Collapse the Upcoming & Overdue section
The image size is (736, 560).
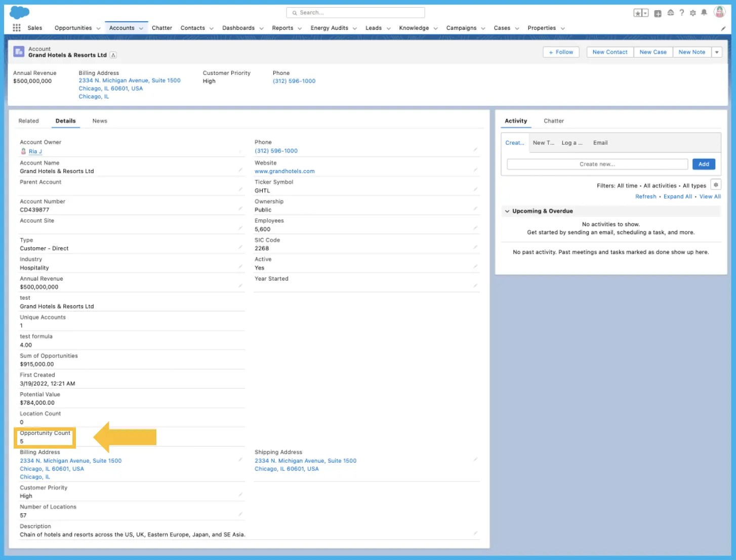(x=508, y=211)
